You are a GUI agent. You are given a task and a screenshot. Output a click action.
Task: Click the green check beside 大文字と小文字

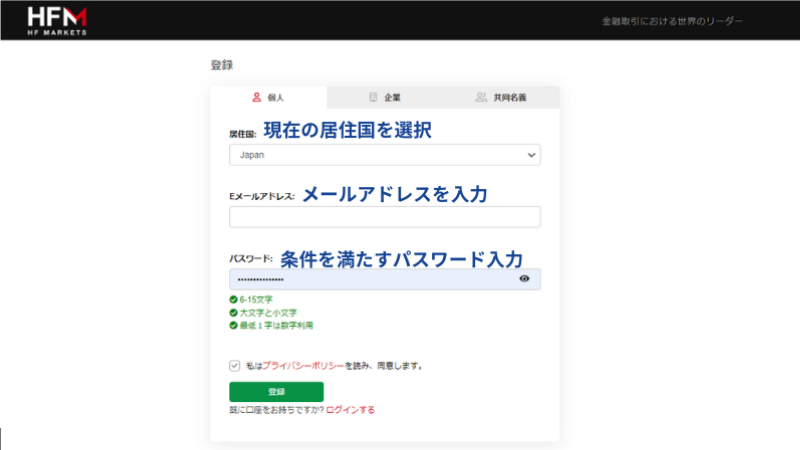[x=233, y=312]
